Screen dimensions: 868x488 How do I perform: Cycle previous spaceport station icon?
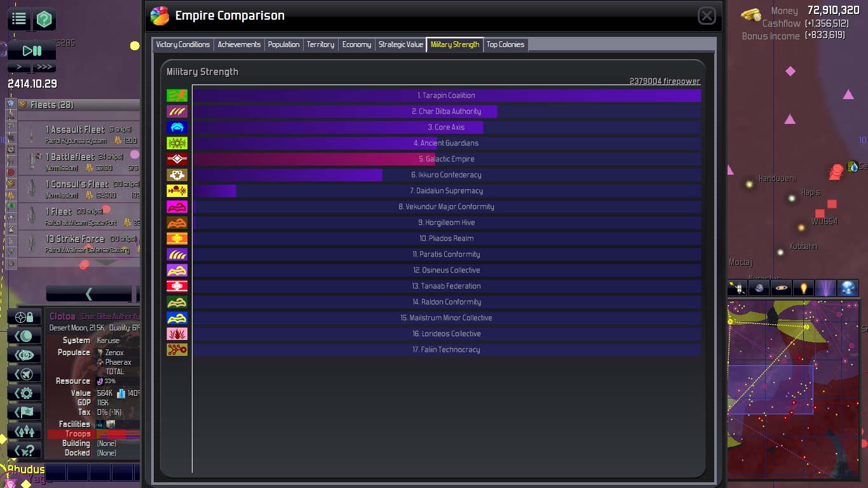(25, 355)
